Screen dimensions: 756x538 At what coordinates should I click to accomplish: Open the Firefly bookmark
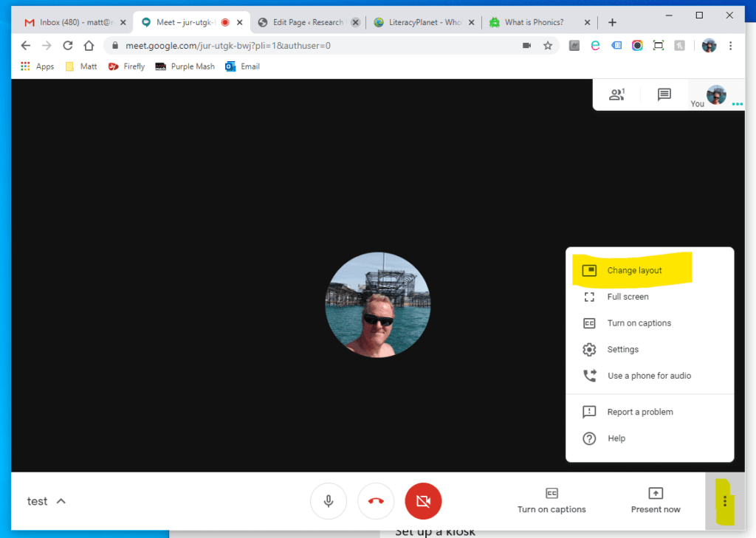coord(127,66)
